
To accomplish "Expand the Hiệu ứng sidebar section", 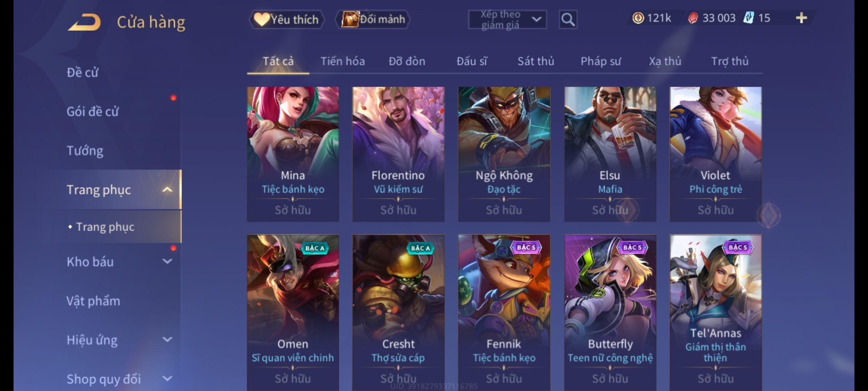I will 167,340.
